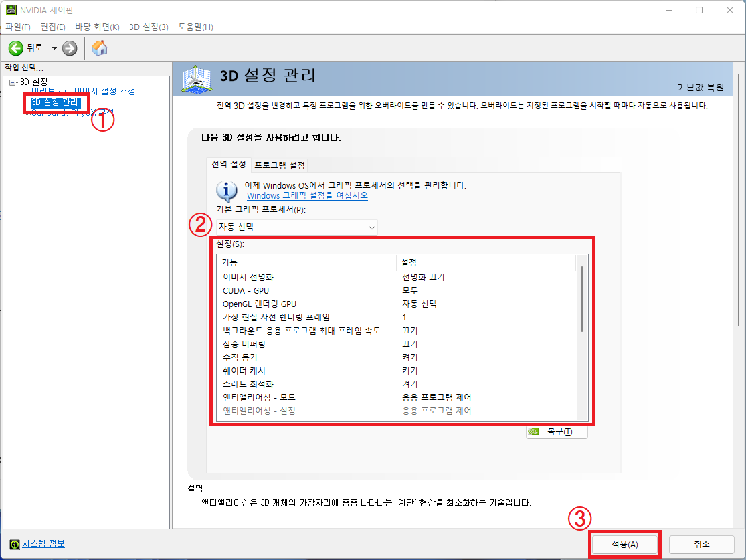Collapse the 3D 설정 tree node

pyautogui.click(x=12, y=82)
